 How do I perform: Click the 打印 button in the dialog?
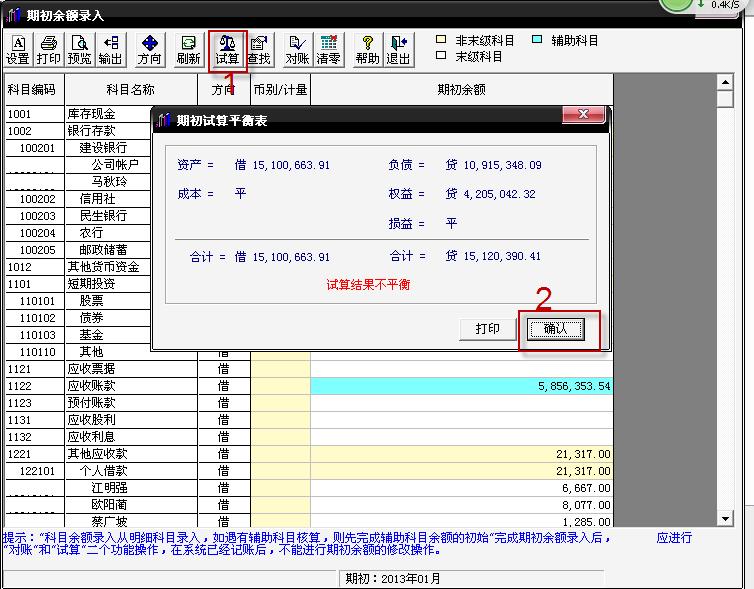click(488, 329)
